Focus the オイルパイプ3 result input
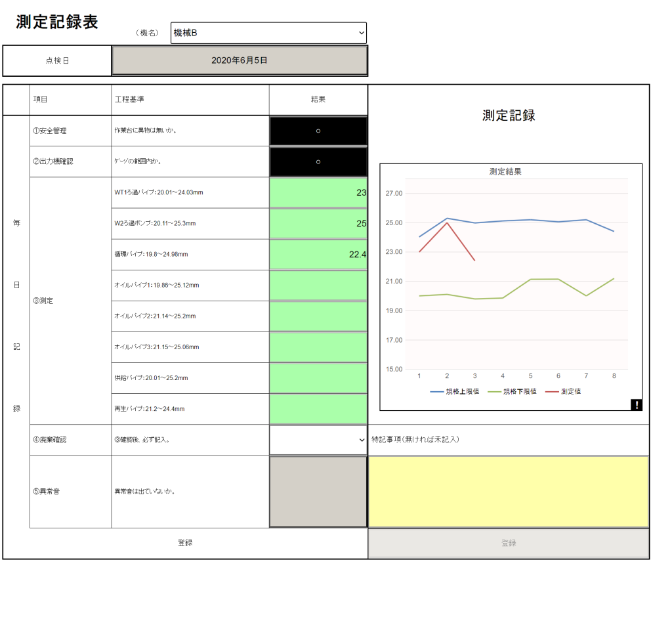Viewport: 672px width, 617px height. click(x=318, y=347)
